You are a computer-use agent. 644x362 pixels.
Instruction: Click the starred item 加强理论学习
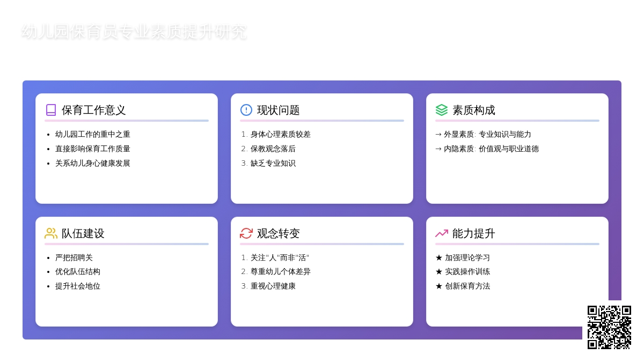click(463, 257)
